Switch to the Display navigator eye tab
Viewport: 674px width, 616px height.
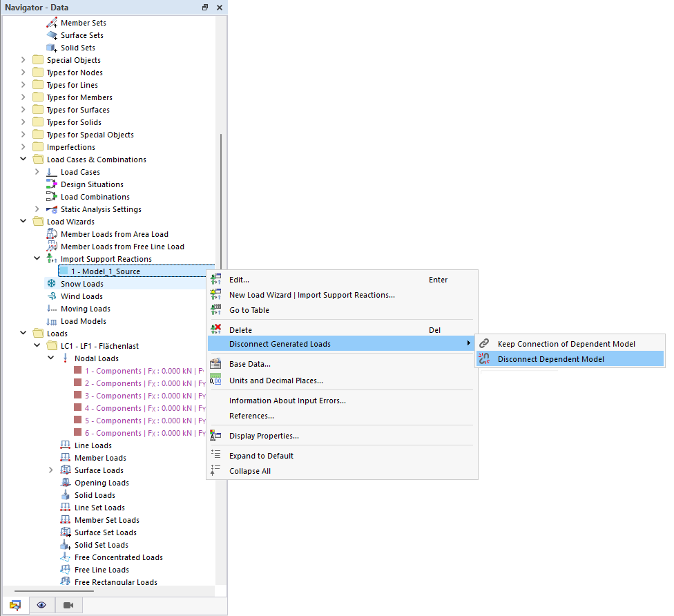point(41,604)
